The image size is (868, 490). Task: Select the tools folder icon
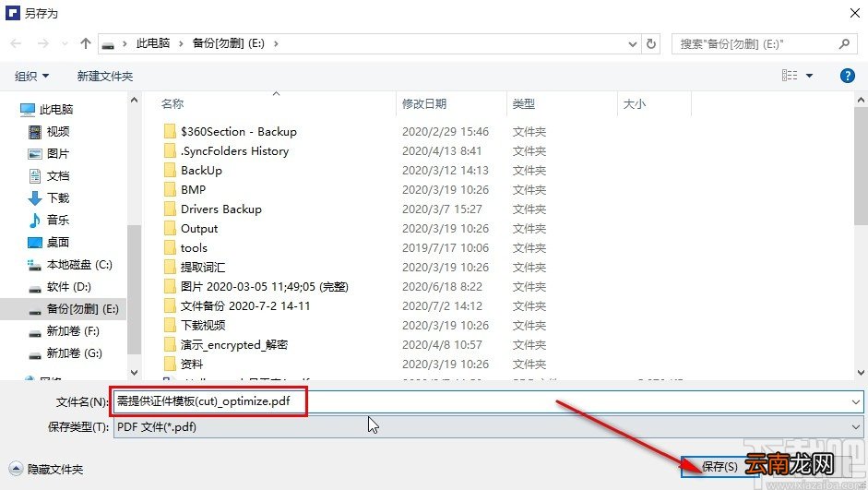coord(170,247)
